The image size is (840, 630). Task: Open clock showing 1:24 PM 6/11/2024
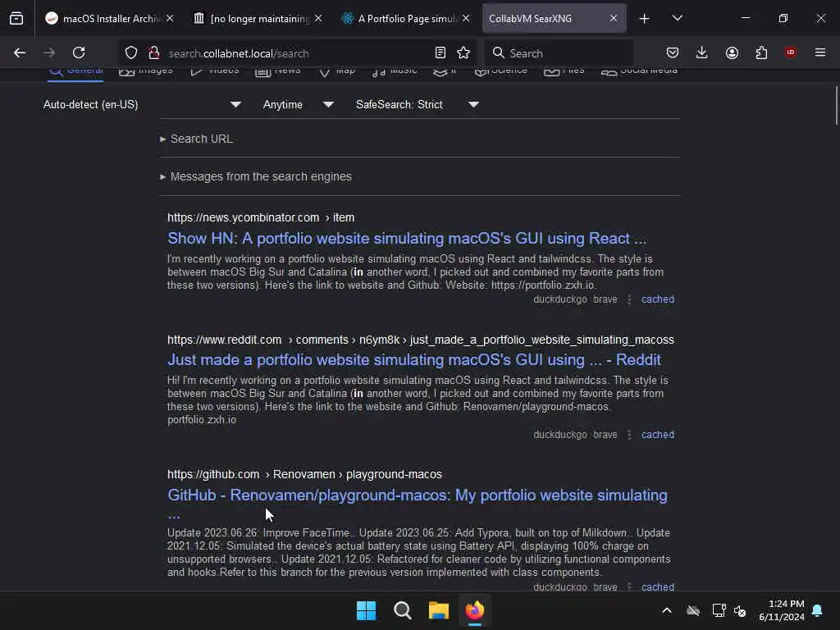click(782, 610)
